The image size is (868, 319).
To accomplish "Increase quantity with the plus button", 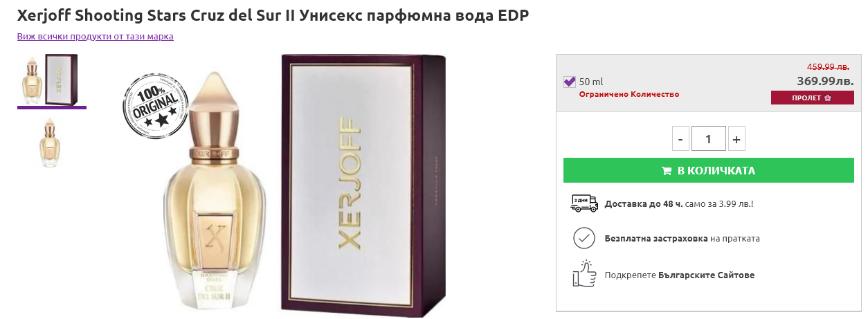I will pyautogui.click(x=736, y=139).
